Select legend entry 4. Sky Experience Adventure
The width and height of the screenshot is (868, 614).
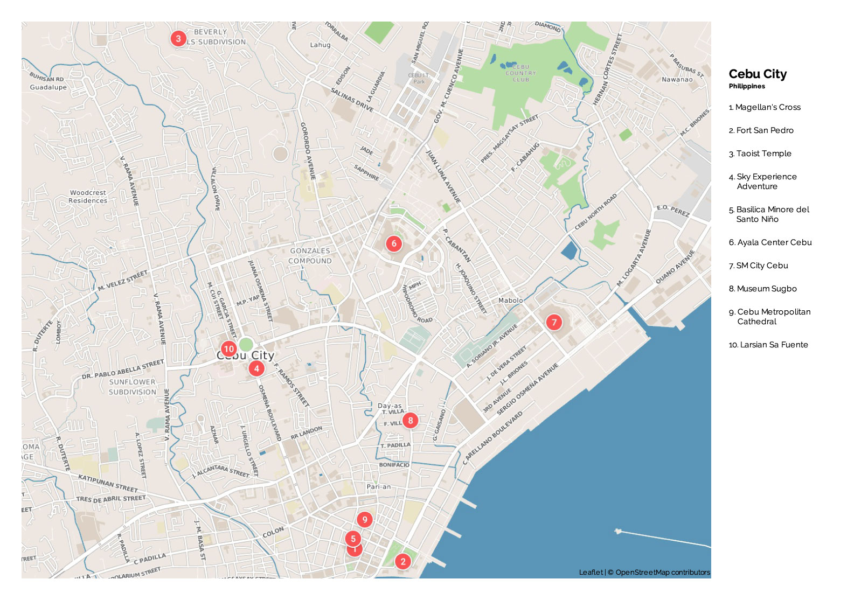[762, 182]
